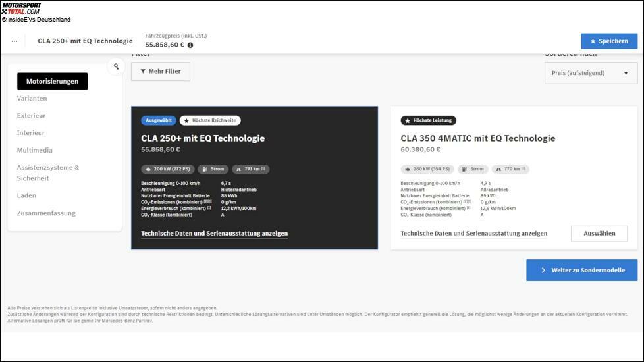Go to the Varianten section
Viewport: 644px width, 362px height.
click(32, 99)
